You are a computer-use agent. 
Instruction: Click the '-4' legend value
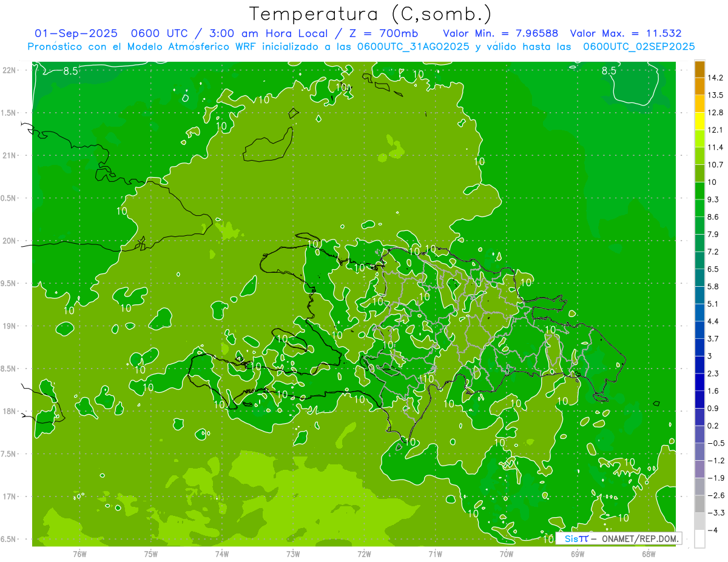(x=712, y=530)
